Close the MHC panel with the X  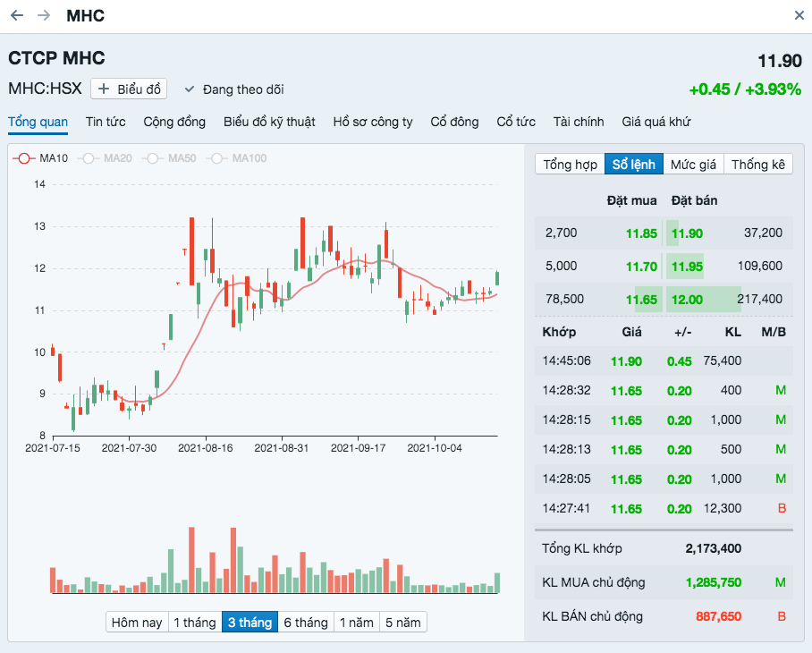click(x=799, y=15)
